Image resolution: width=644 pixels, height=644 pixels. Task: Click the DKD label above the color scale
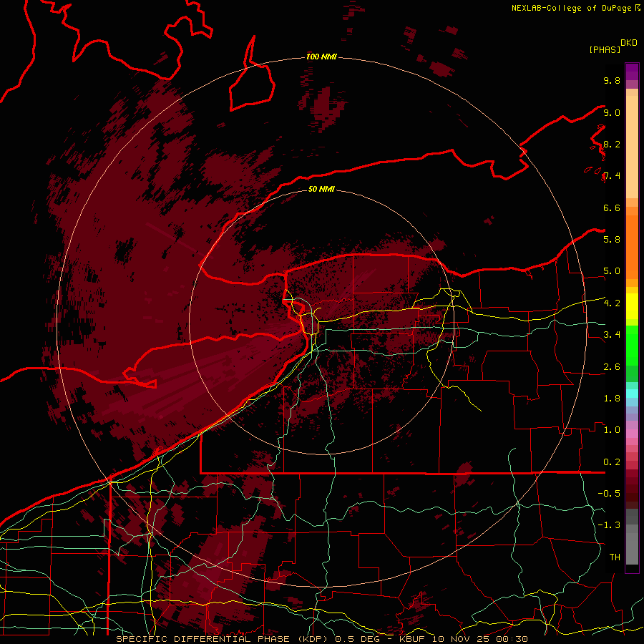point(629,43)
